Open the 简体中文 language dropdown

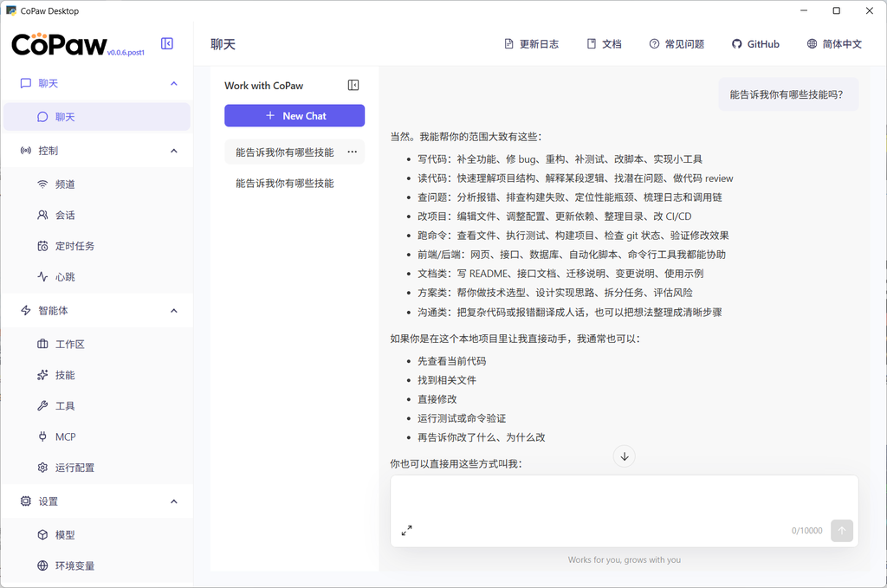[834, 44]
